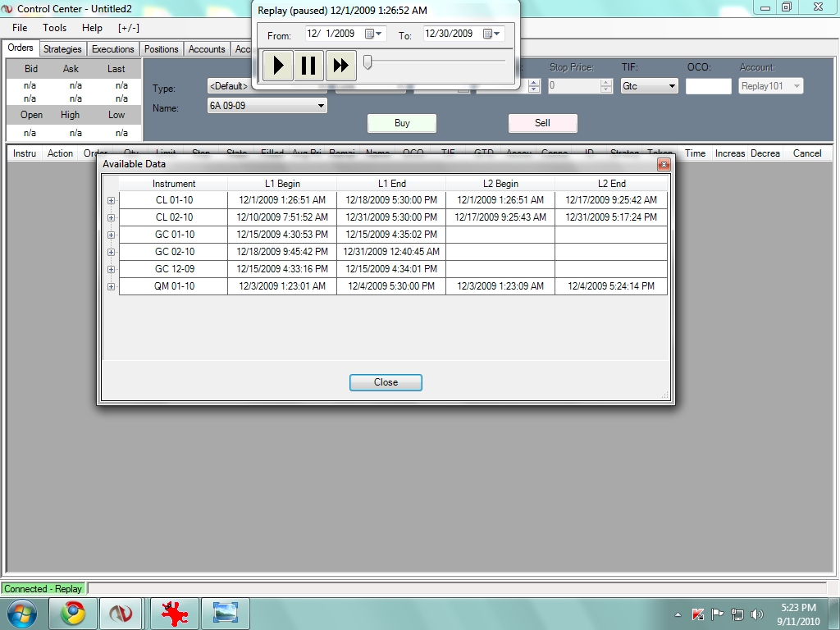Click the red antivirus tray icon
This screenshot has width=840, height=630.
coord(697,614)
